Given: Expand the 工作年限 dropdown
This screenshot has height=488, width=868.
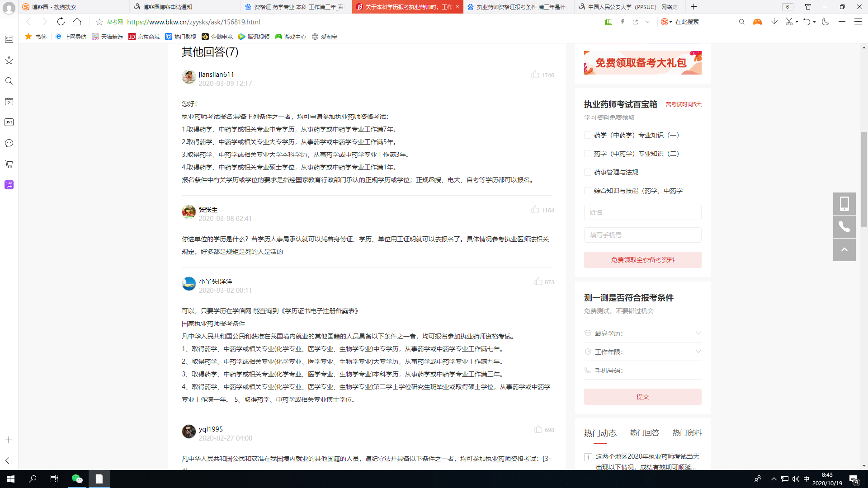Looking at the screenshot, I should 698,352.
